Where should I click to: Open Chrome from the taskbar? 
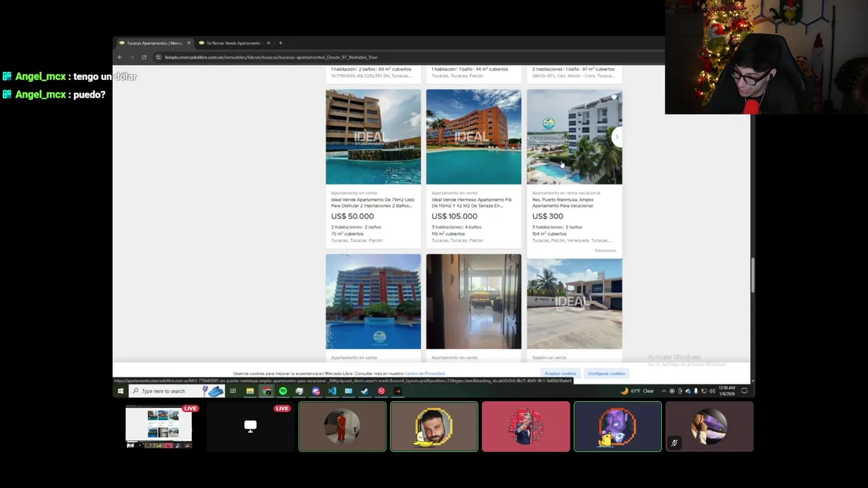[267, 391]
